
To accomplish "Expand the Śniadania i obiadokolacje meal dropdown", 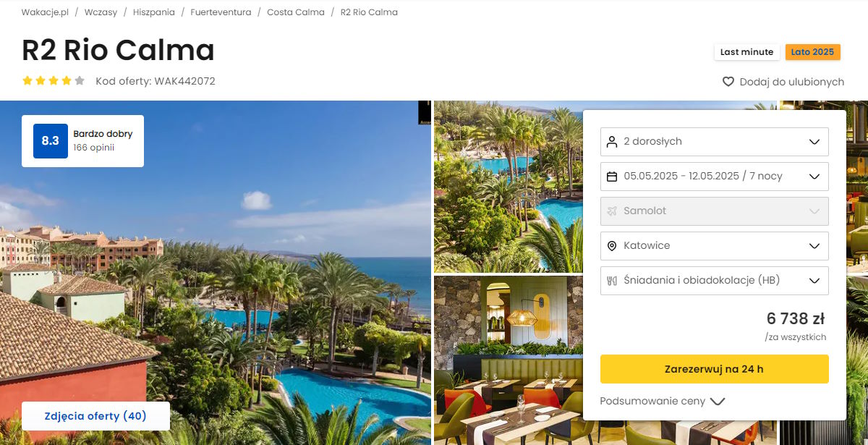I will tap(715, 280).
